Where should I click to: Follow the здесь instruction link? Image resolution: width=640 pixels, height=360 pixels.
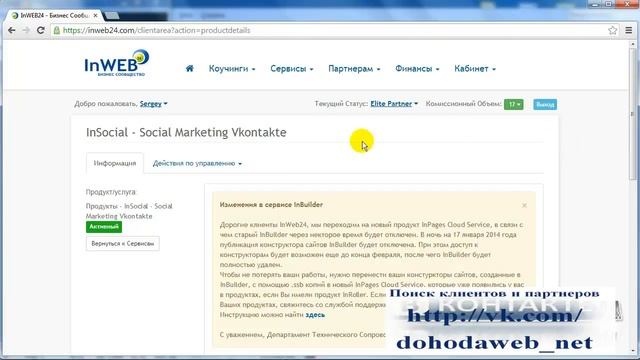pos(315,315)
